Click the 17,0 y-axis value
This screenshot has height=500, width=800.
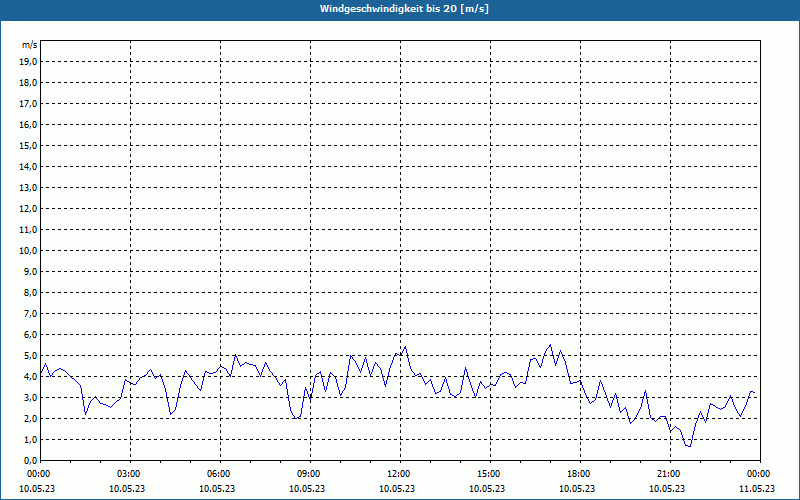28,104
